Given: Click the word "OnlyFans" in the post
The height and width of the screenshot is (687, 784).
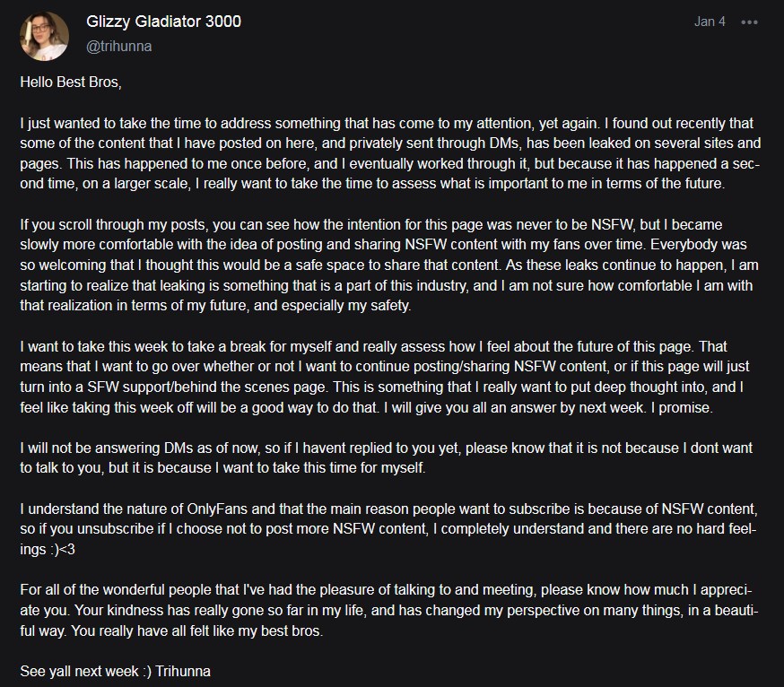Looking at the screenshot, I should [x=217, y=509].
